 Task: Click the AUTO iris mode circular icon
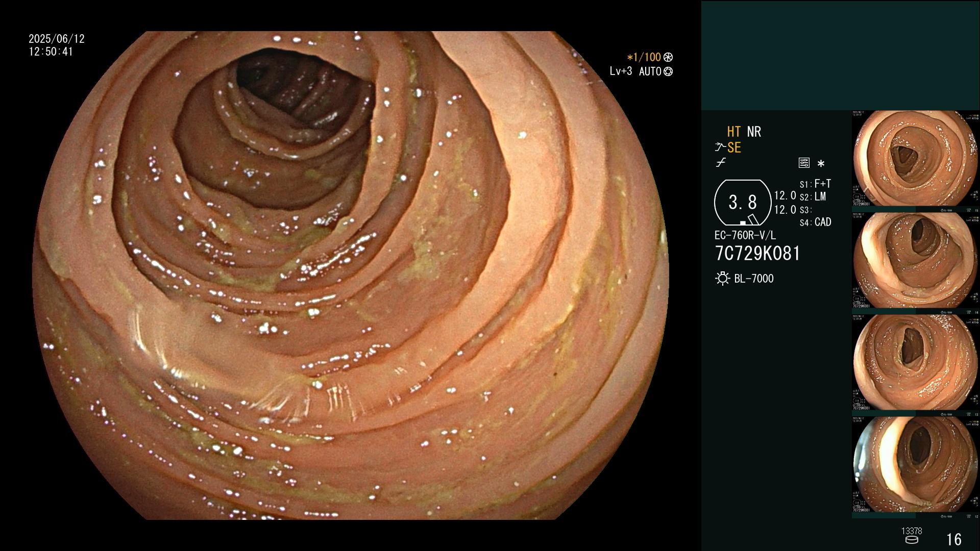click(668, 71)
